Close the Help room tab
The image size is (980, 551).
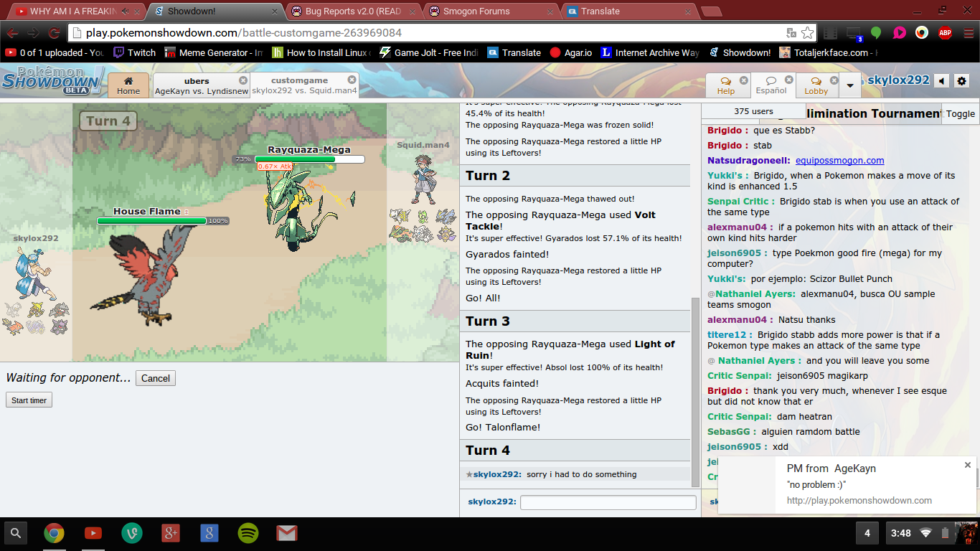point(743,80)
